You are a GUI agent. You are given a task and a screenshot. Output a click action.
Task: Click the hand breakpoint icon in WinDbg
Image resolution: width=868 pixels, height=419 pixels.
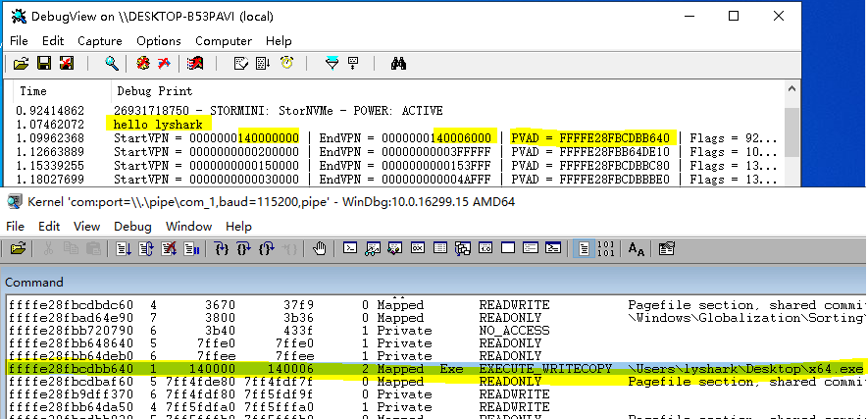(x=319, y=248)
